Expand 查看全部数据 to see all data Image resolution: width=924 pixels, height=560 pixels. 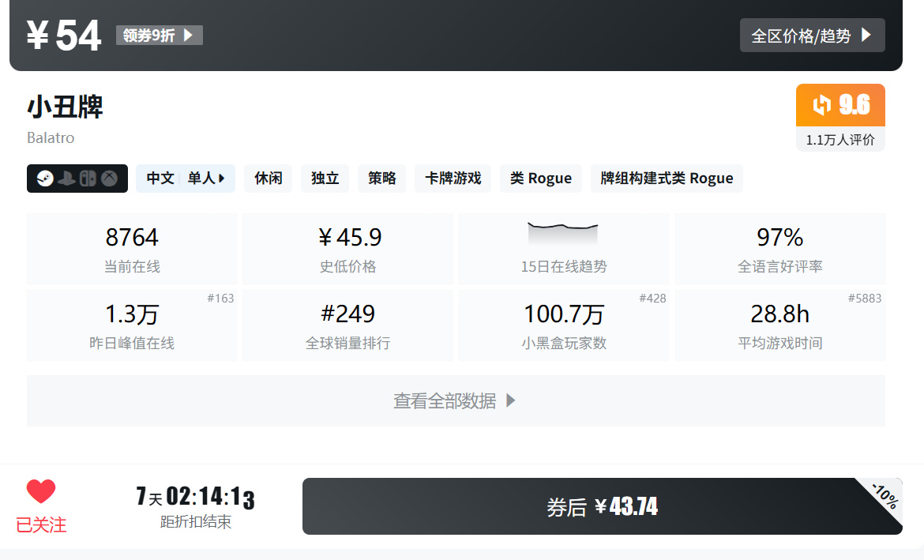click(456, 401)
